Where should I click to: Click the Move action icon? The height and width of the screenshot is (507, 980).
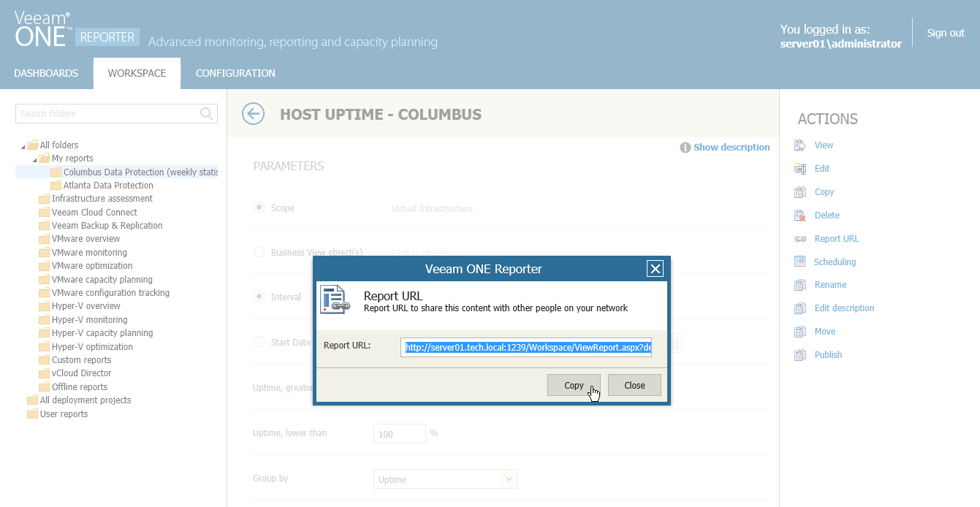coord(800,332)
